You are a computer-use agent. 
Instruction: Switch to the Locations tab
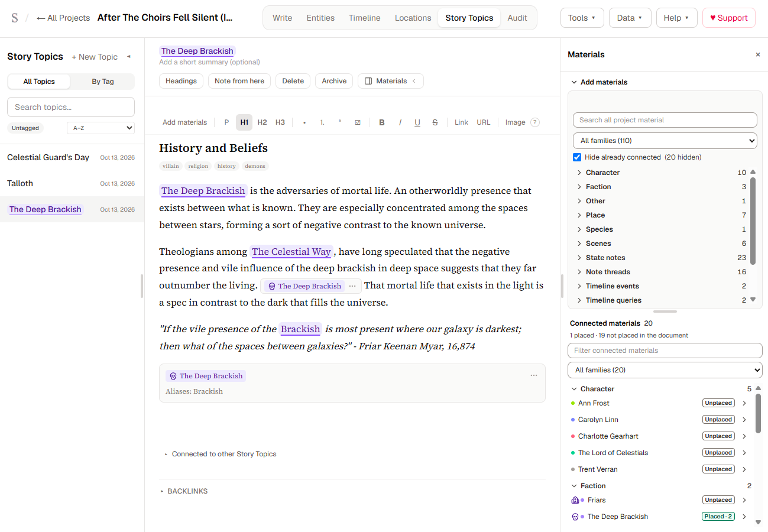[413, 18]
